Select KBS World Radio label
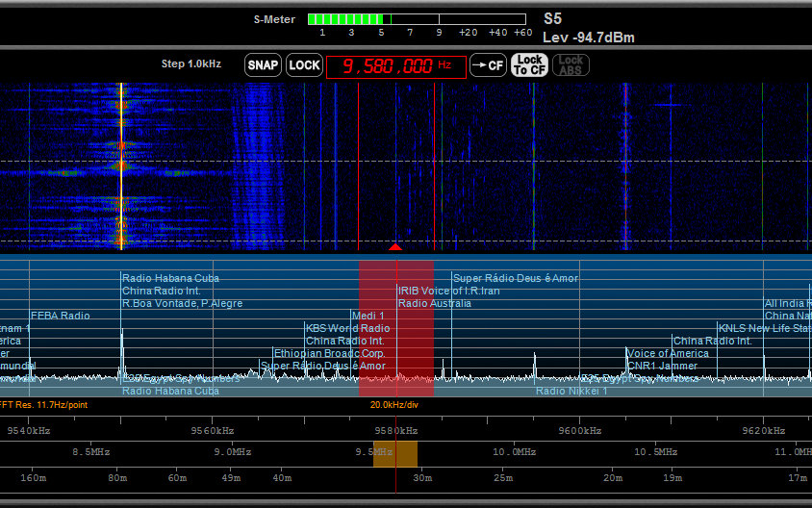This screenshot has height=508, width=812. pos(347,328)
